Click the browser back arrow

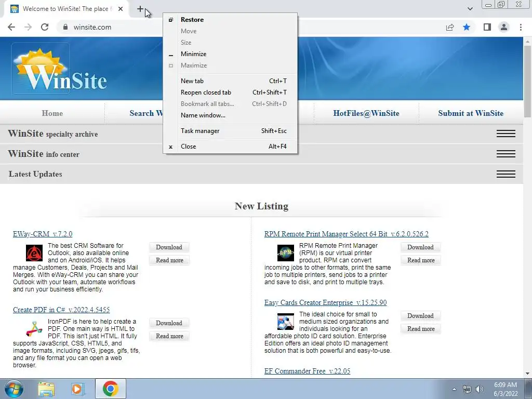pyautogui.click(x=11, y=27)
